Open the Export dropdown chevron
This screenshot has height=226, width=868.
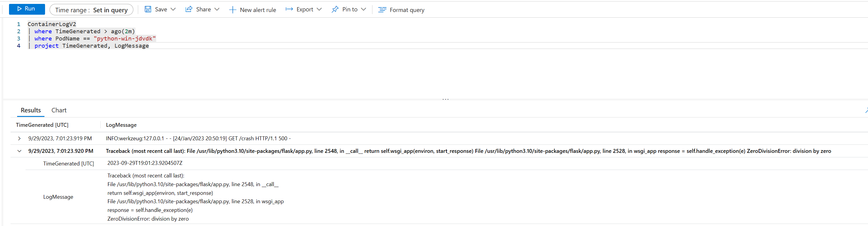click(x=319, y=9)
